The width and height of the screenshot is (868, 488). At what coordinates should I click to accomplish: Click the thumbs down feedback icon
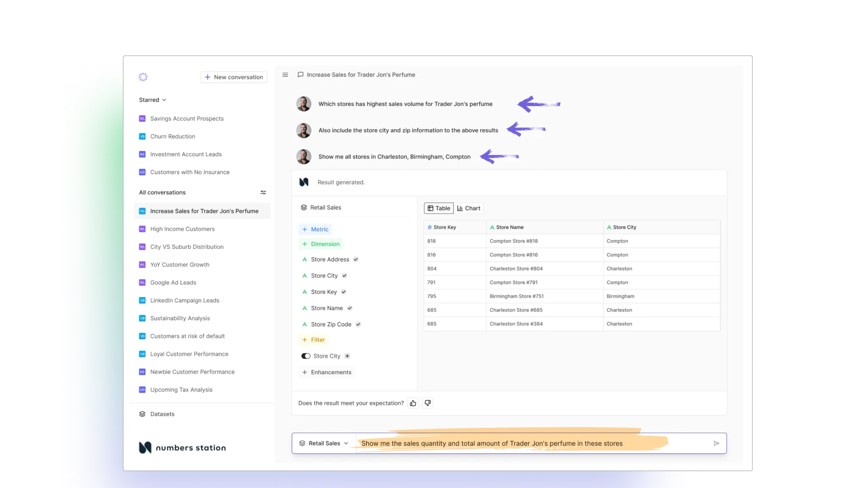428,403
